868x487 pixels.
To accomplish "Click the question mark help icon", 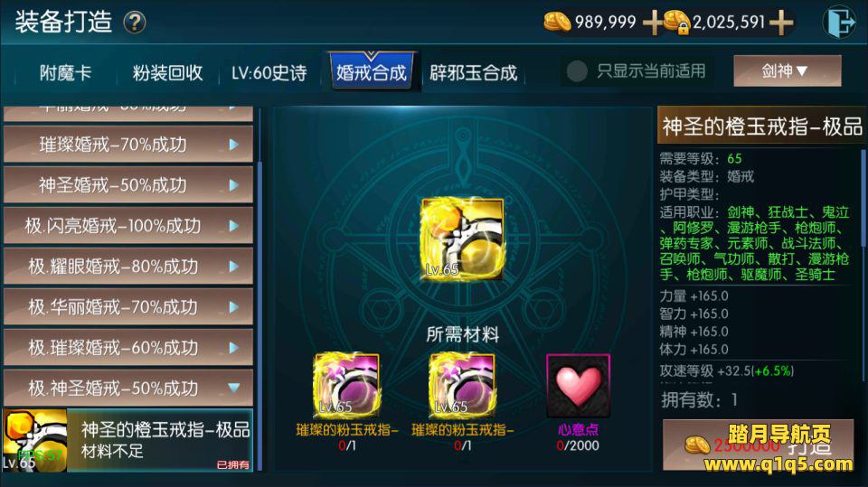I will 135,23.
